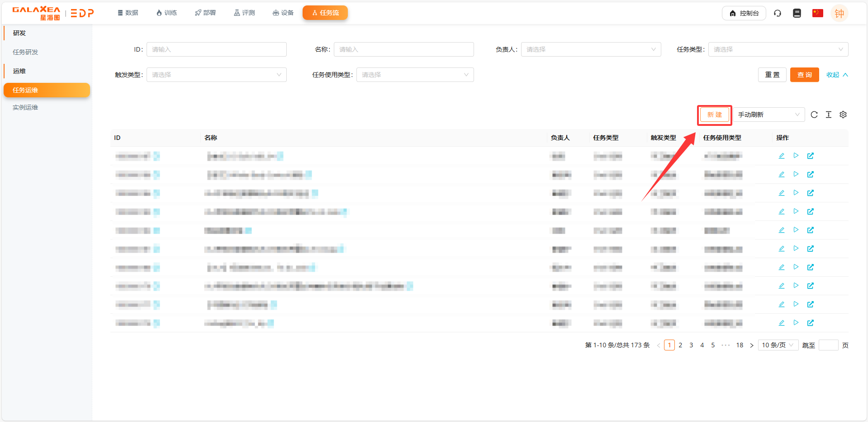
Task: Open the external link icon in third row
Action: (811, 193)
